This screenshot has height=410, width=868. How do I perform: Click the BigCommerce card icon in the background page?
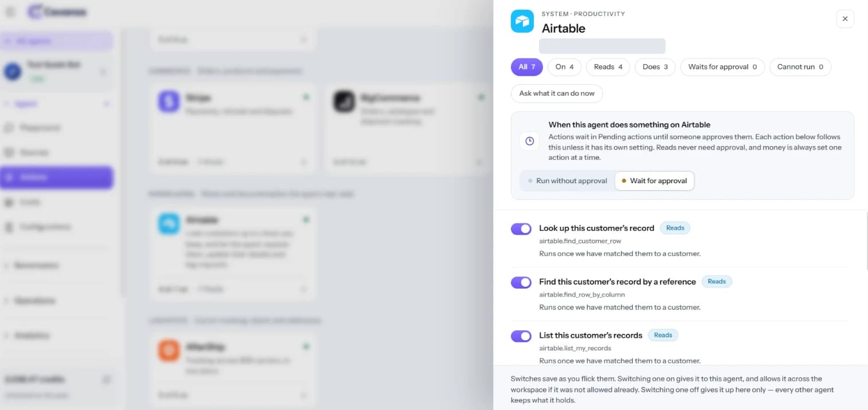(345, 101)
